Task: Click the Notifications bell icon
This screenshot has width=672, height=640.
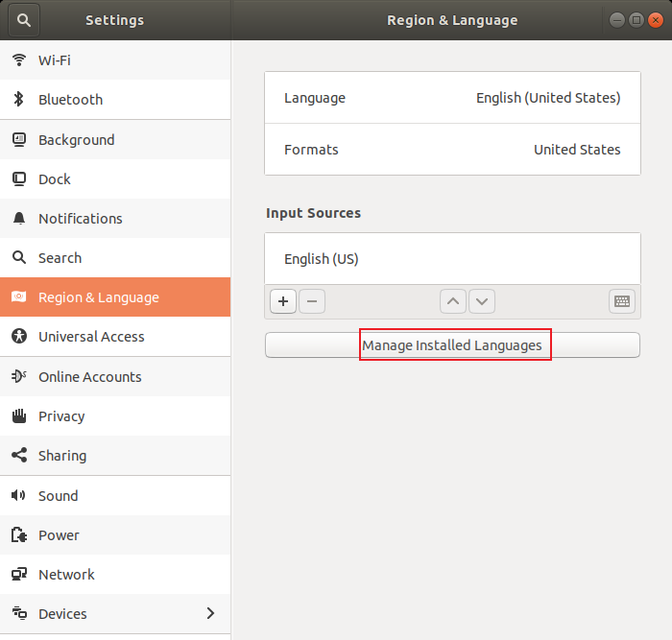Action: 19,219
